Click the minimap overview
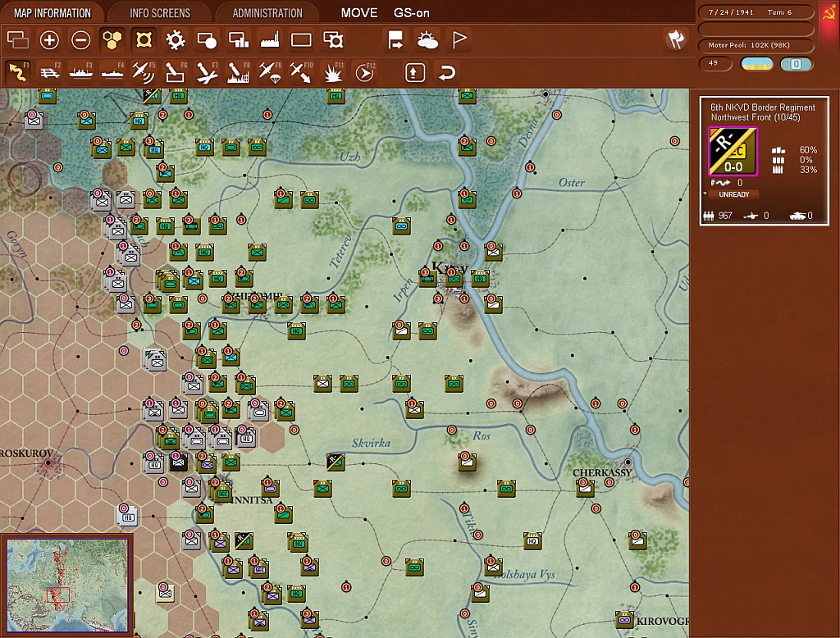Viewport: 840px width, 638px height. [x=67, y=586]
